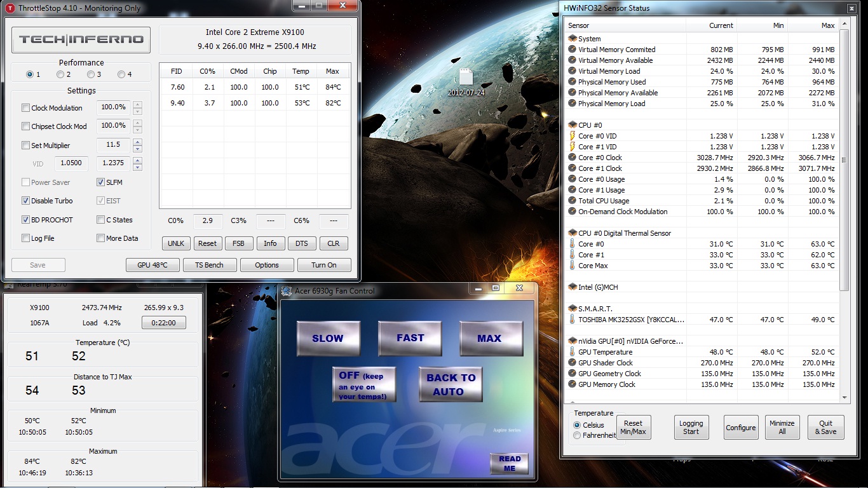This screenshot has width=868, height=488.
Task: Click the Acer Fan Control title bar icon
Action: coord(287,291)
